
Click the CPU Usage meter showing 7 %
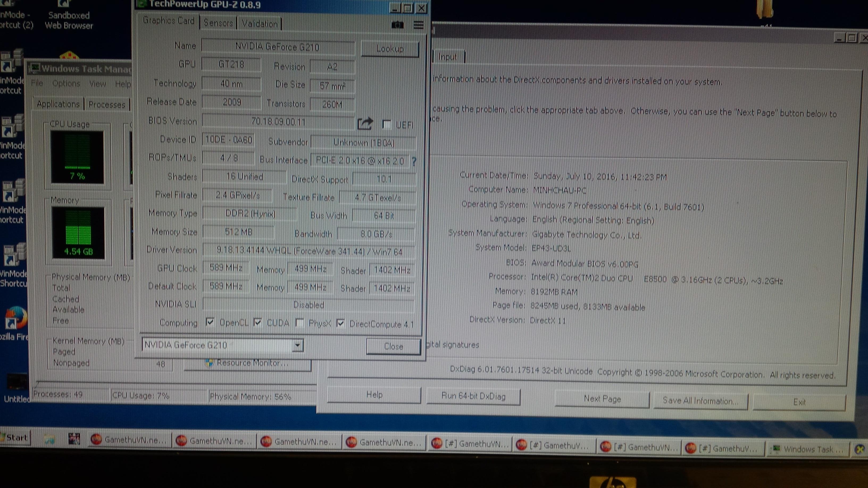[x=77, y=157]
